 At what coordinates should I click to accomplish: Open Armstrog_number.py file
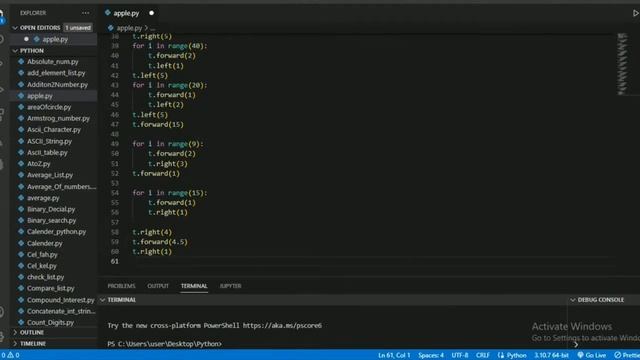click(58, 118)
